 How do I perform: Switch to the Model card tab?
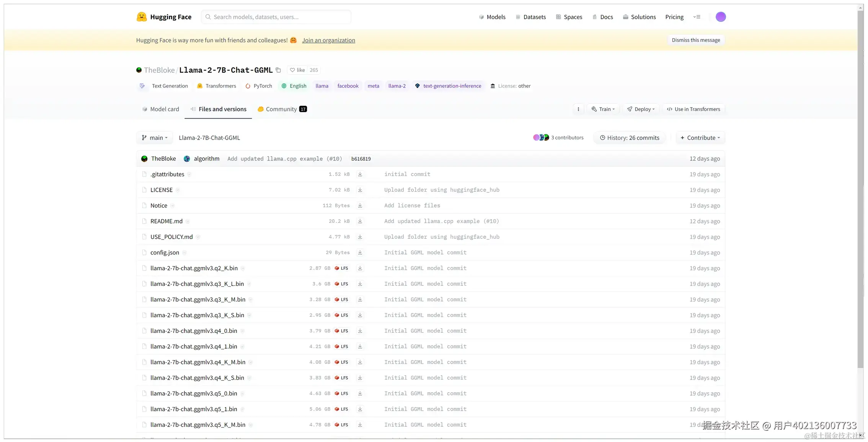point(160,109)
